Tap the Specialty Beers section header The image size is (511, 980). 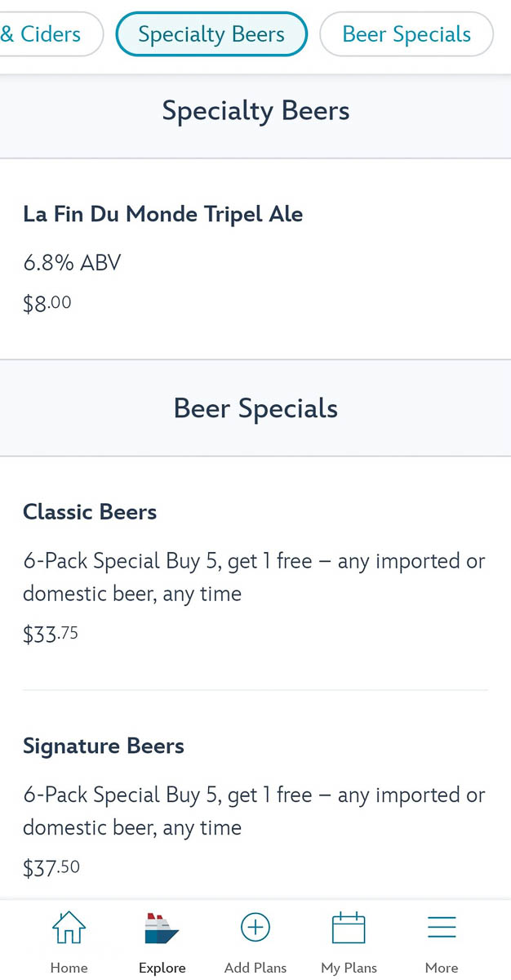tap(255, 110)
